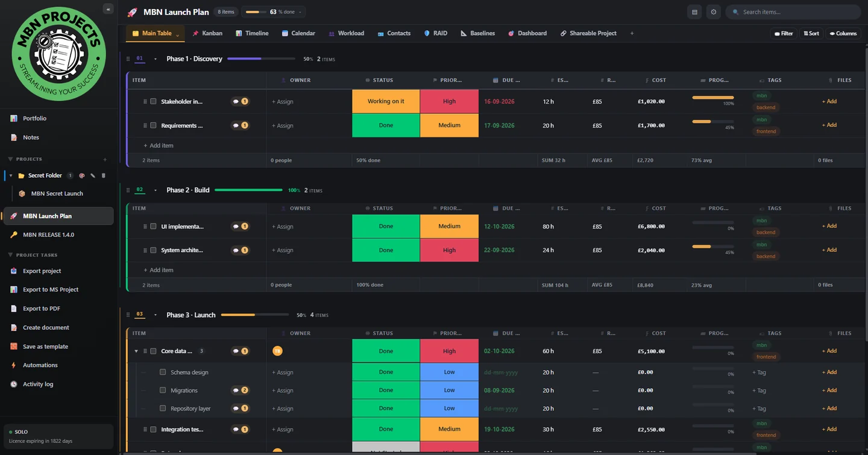This screenshot has width=868, height=455.
Task: Collapse the sidebar with the chevron button
Action: point(108,9)
